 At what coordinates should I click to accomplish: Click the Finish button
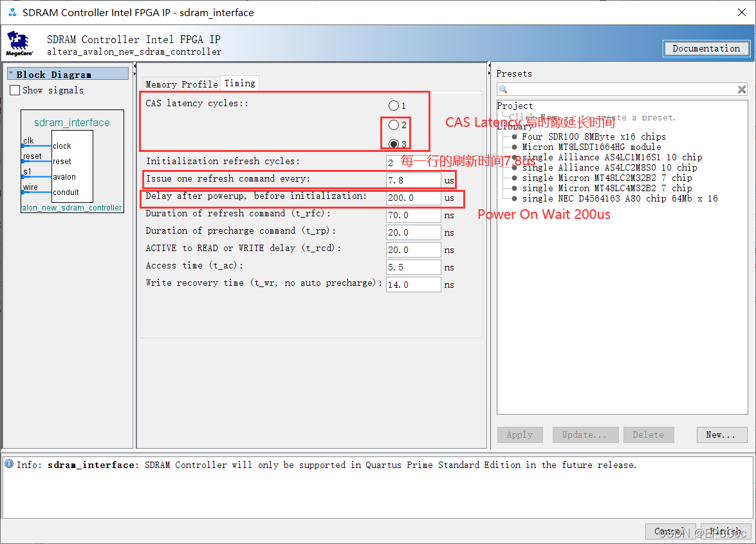tap(726, 531)
